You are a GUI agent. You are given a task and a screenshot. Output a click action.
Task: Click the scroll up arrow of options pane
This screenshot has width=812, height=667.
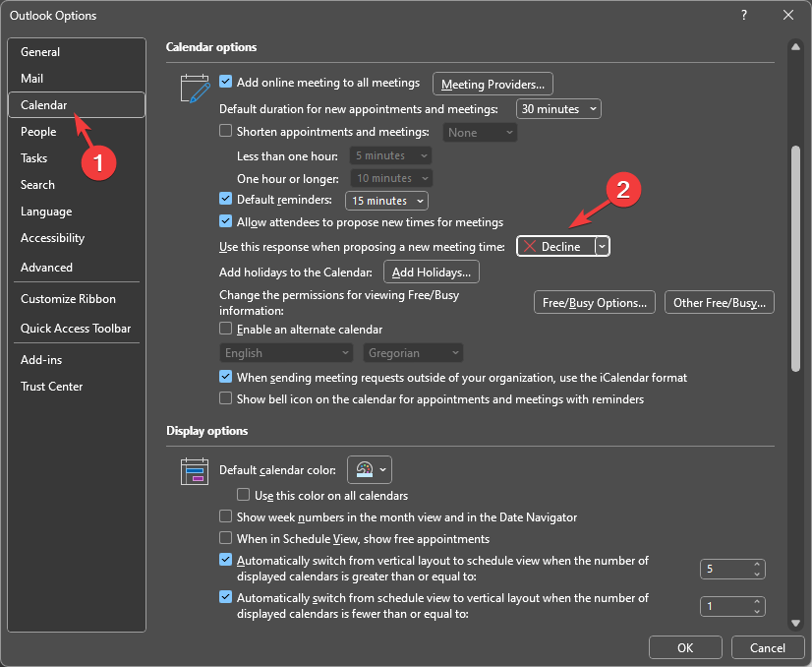pos(795,46)
